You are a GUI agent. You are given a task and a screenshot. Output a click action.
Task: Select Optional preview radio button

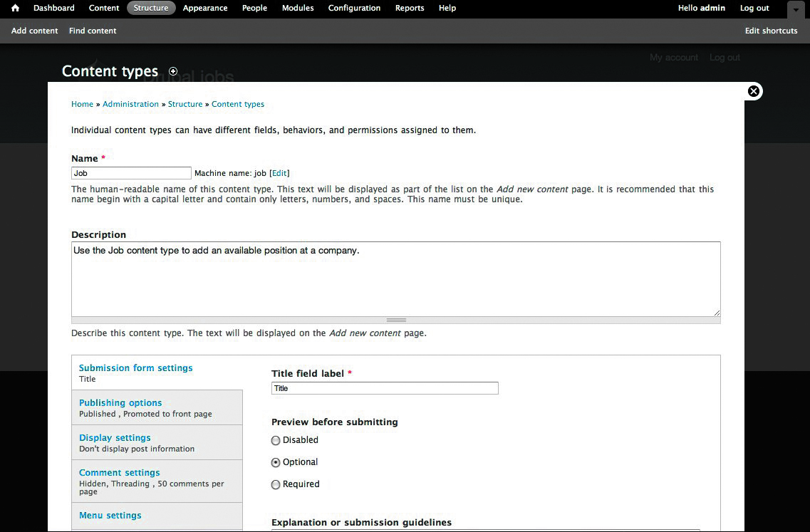coord(276,463)
